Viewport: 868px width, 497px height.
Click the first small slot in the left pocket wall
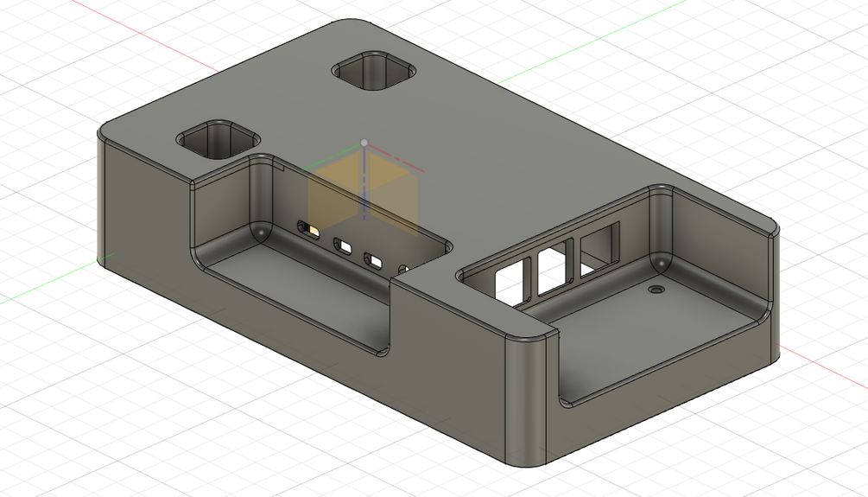pos(309,229)
